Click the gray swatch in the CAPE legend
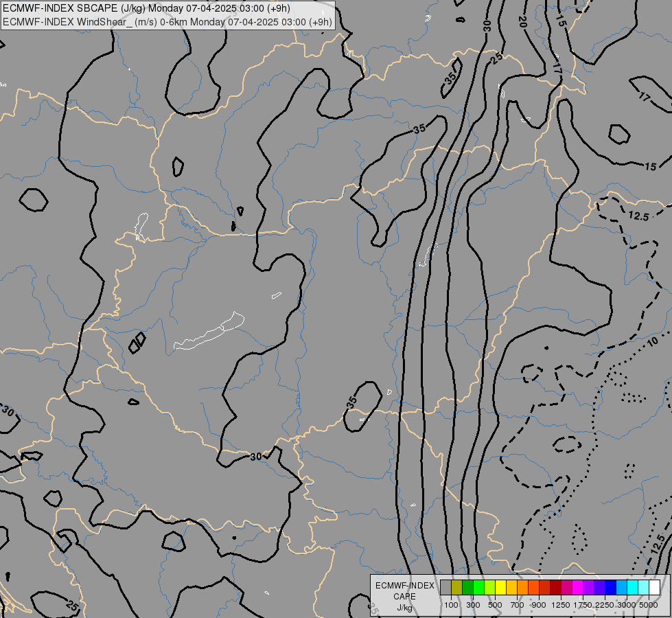The height and width of the screenshot is (618, 672). tap(445, 587)
